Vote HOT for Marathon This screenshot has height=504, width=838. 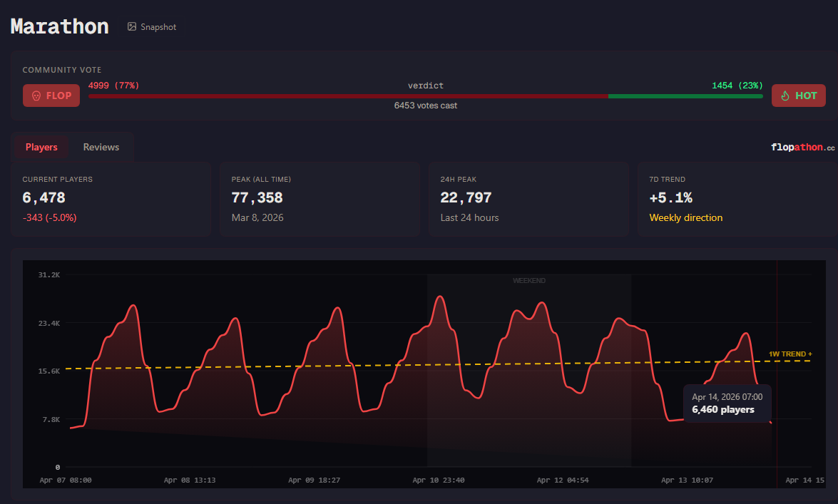(799, 96)
